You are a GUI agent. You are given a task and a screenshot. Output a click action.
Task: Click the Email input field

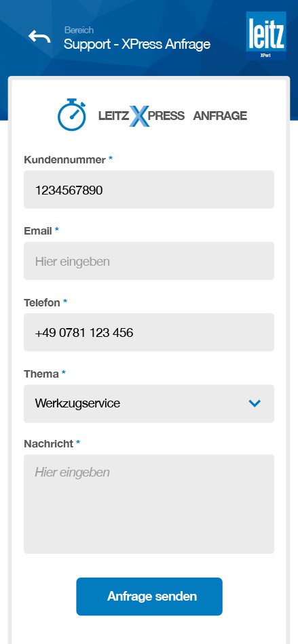(149, 261)
